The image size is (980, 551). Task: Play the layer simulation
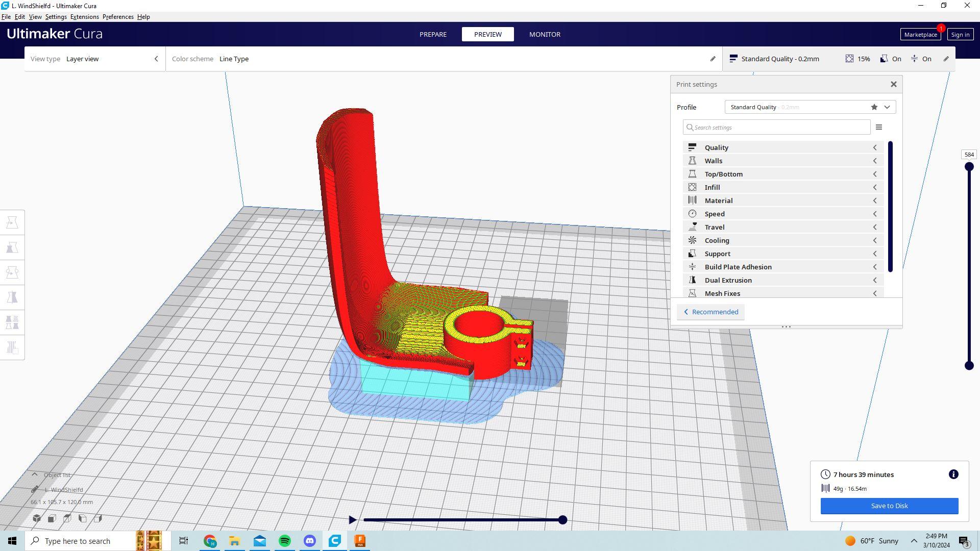pyautogui.click(x=352, y=520)
